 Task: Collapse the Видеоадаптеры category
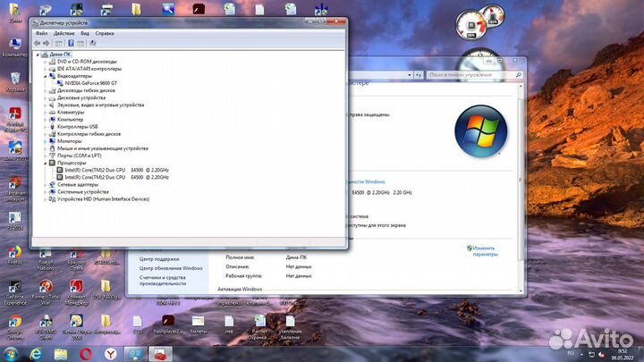point(45,76)
